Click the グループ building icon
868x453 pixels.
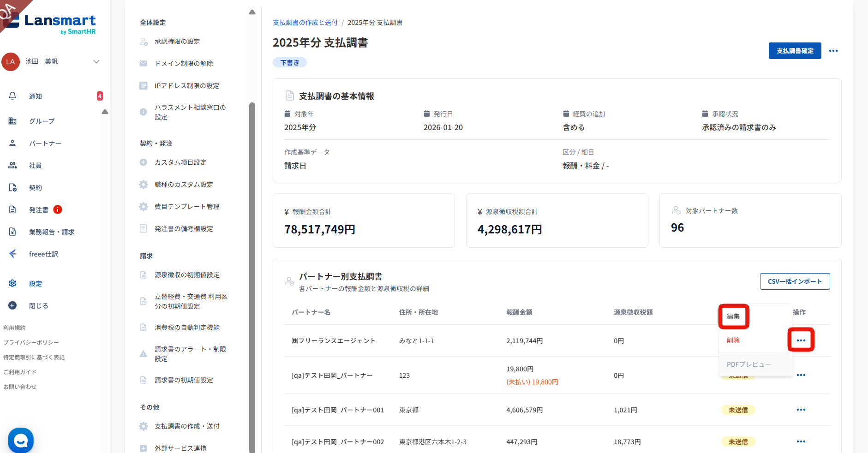[x=12, y=121]
